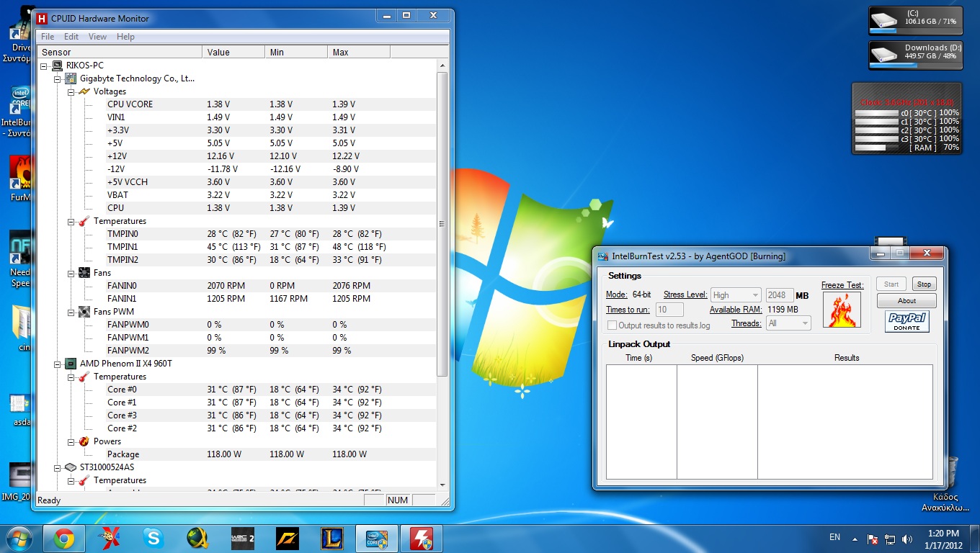Viewport: 980px width, 553px height.
Task: Click the Sensor column header
Action: (x=120, y=52)
